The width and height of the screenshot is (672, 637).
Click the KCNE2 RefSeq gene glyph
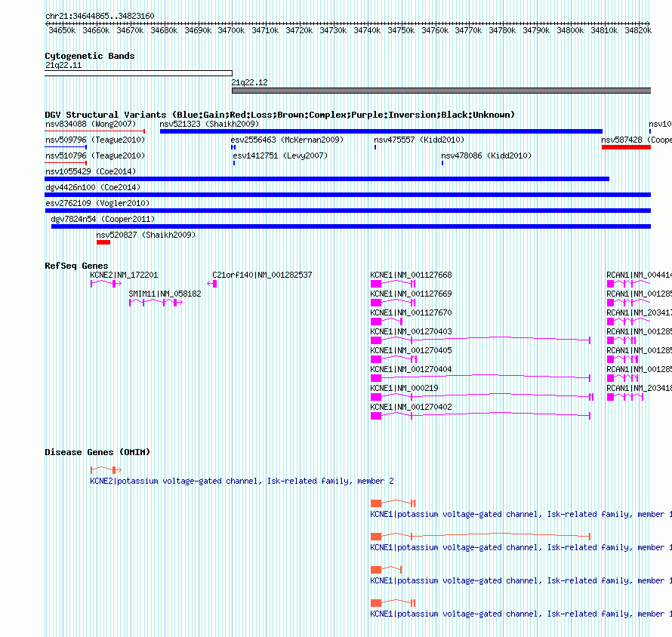pos(106,284)
